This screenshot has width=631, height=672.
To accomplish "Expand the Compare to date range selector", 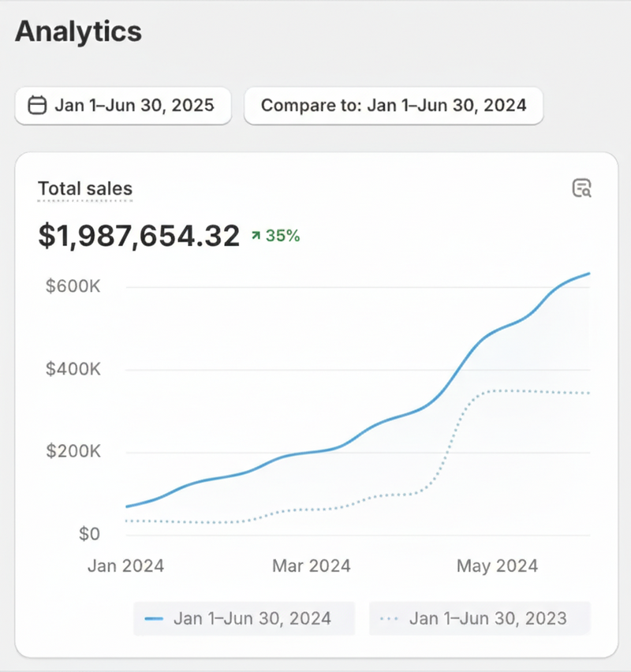I will [394, 106].
